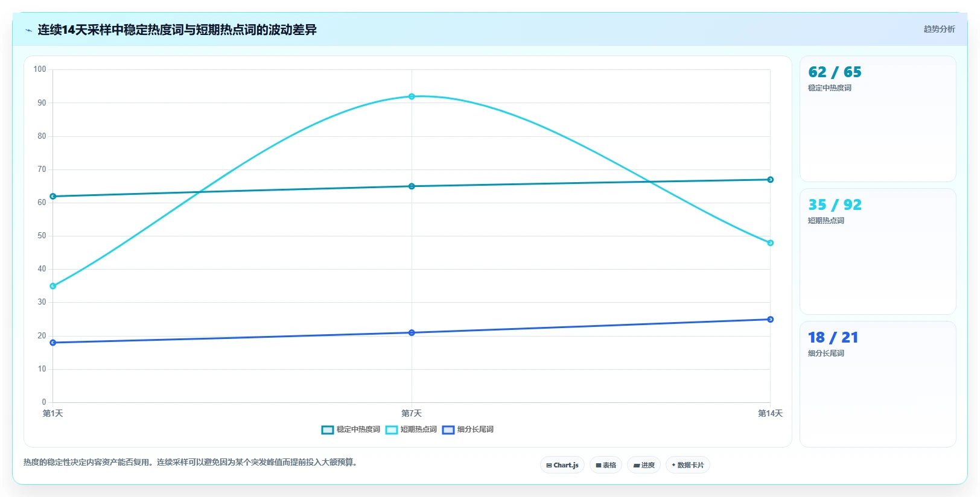Click the 表格 tag chip
Screen dimensions: 980x497
[606, 465]
